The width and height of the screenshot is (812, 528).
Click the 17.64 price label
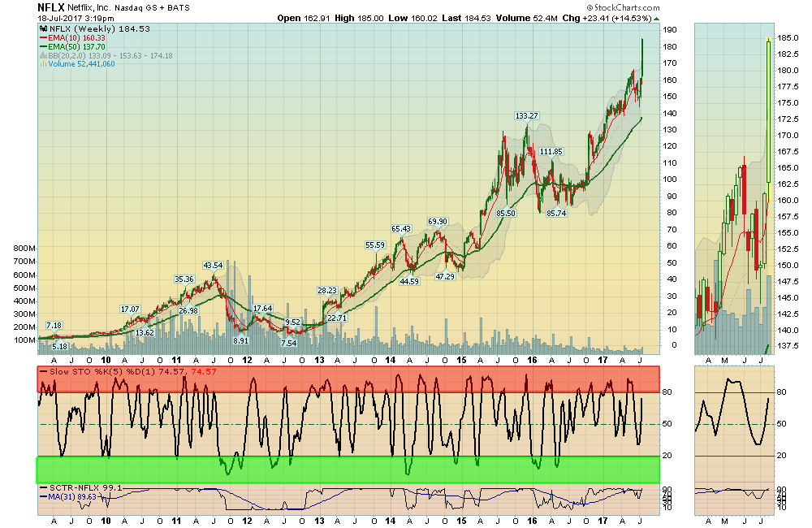point(262,309)
